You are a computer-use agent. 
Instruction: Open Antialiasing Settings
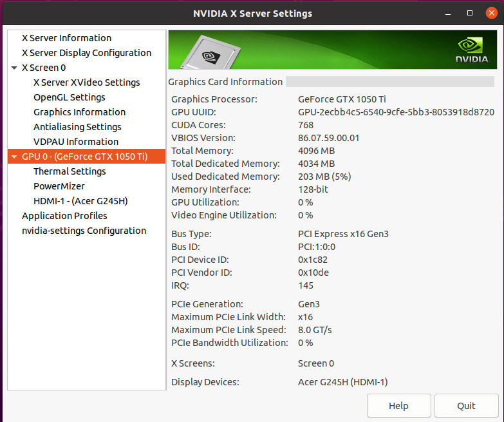[77, 127]
